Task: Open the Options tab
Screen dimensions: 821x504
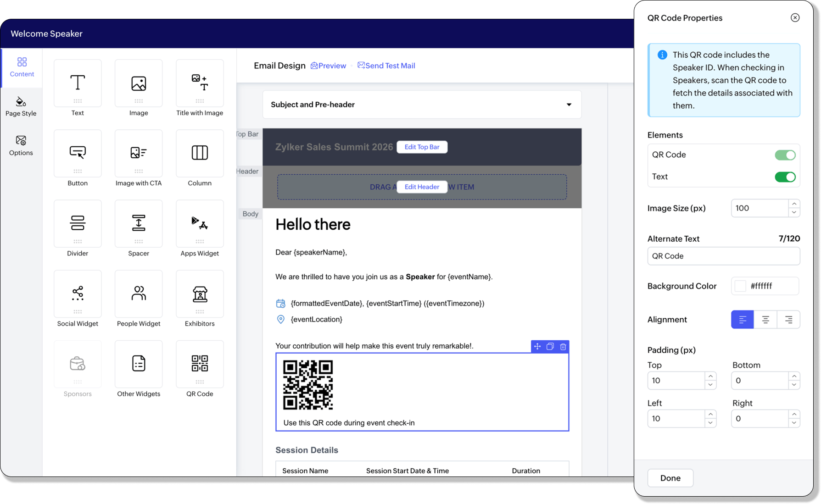Action: click(x=21, y=146)
